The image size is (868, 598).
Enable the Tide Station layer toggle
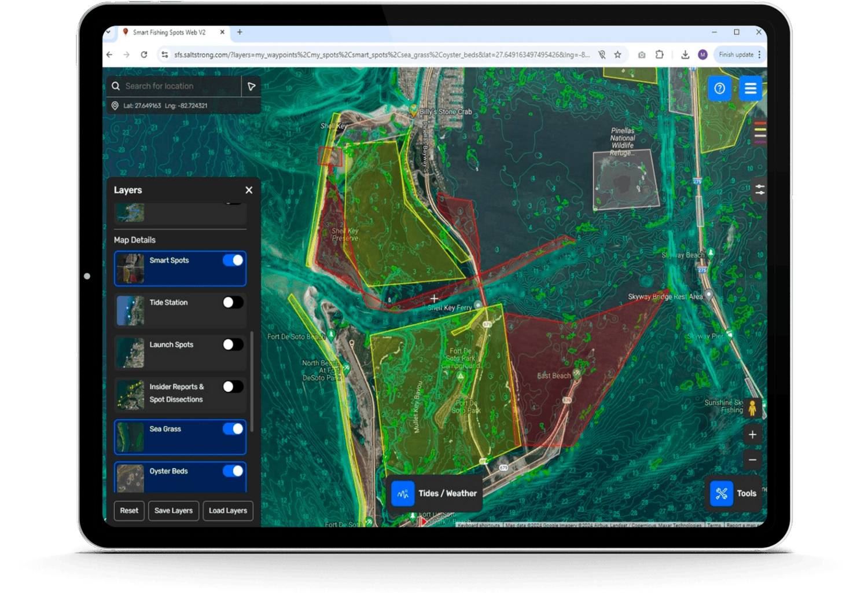pos(233,303)
